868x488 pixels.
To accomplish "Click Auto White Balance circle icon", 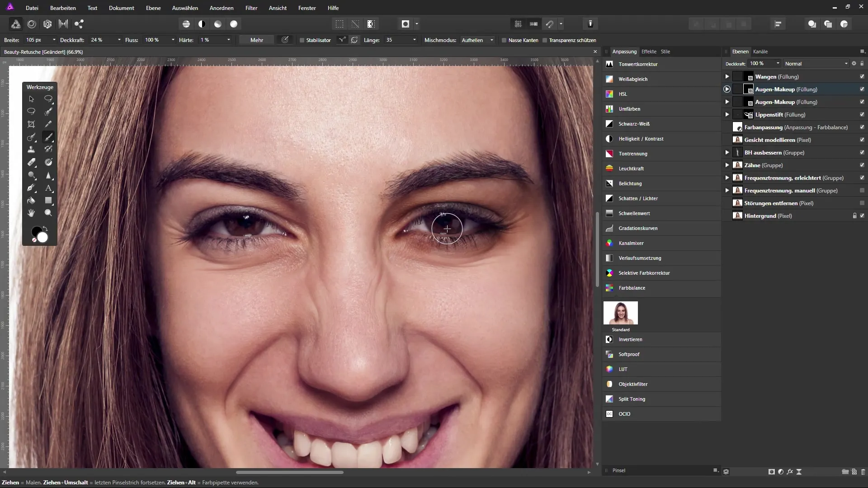I will [234, 24].
